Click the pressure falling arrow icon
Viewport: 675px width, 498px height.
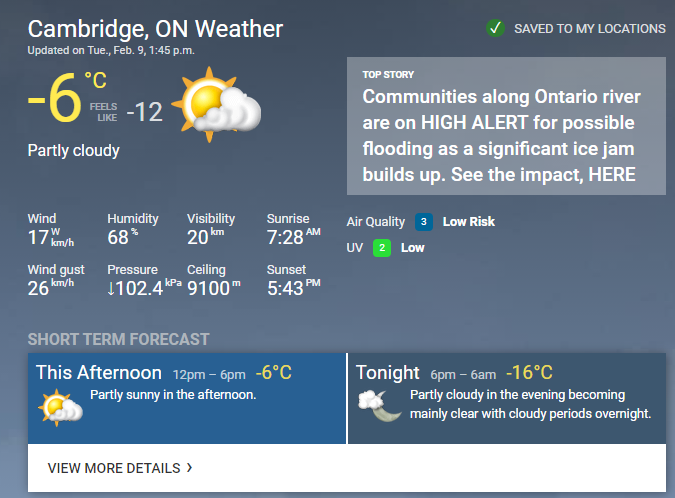(x=111, y=288)
